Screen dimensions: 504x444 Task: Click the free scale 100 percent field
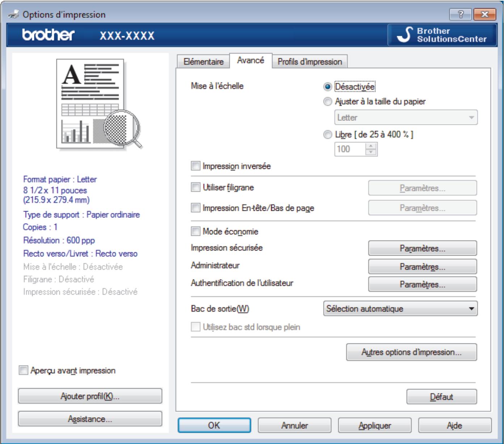350,149
